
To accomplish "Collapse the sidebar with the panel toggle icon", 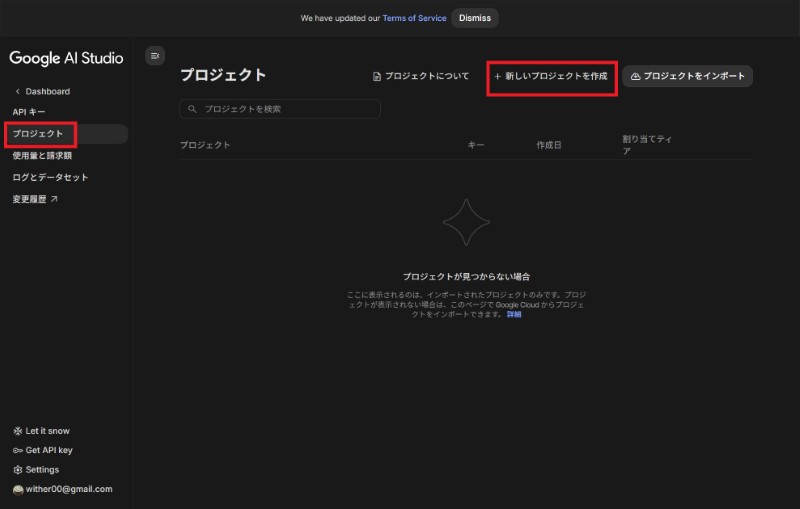I will [155, 56].
